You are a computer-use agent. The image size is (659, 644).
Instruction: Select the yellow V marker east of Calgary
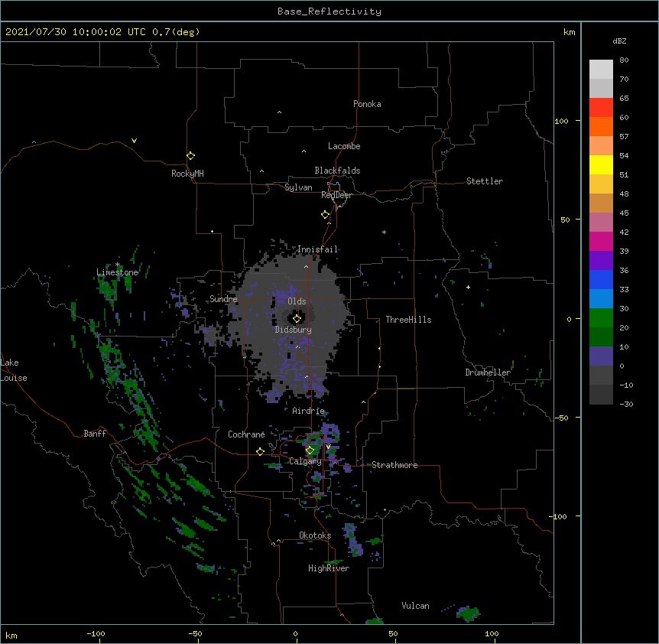pos(328,447)
